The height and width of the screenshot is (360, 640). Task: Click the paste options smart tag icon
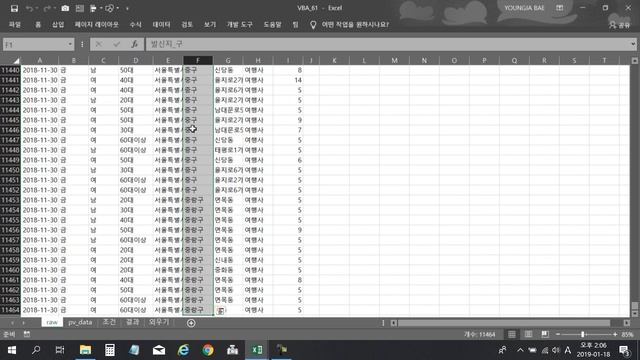(221, 311)
